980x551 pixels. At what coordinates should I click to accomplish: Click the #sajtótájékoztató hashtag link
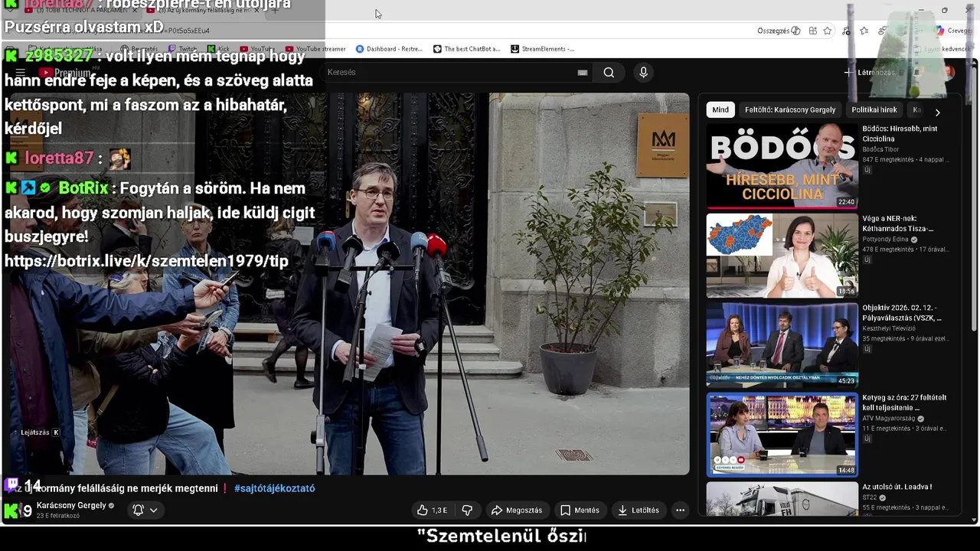pos(275,488)
